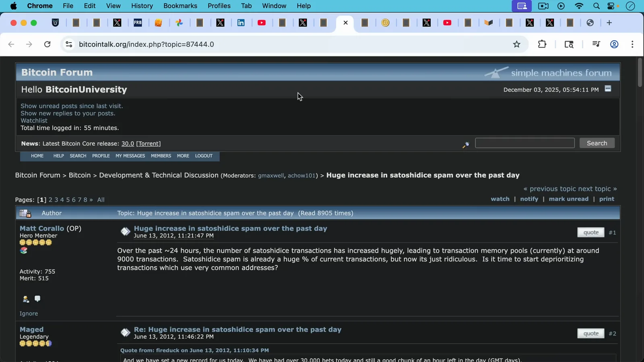644x362 pixels.
Task: Click the watch topic link
Action: (x=500, y=199)
